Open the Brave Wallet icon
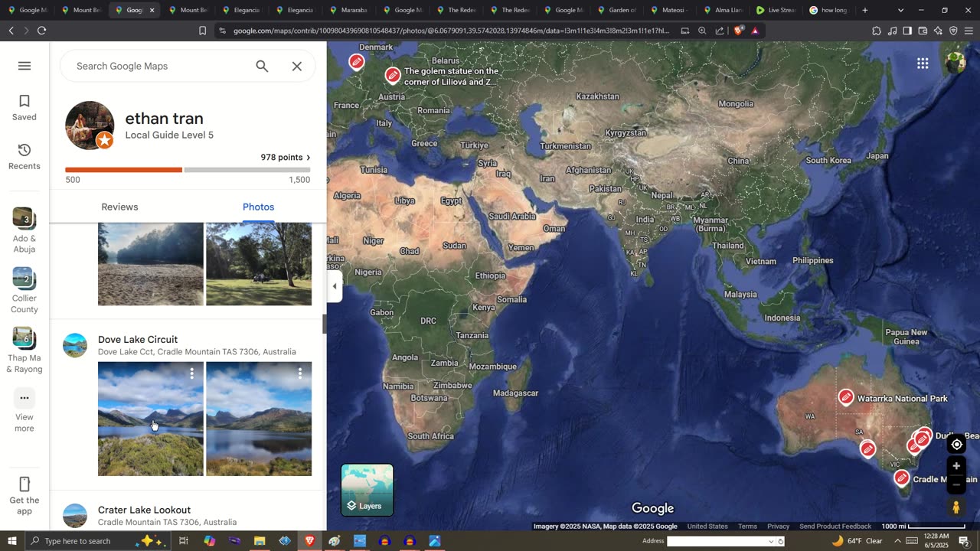 (923, 31)
